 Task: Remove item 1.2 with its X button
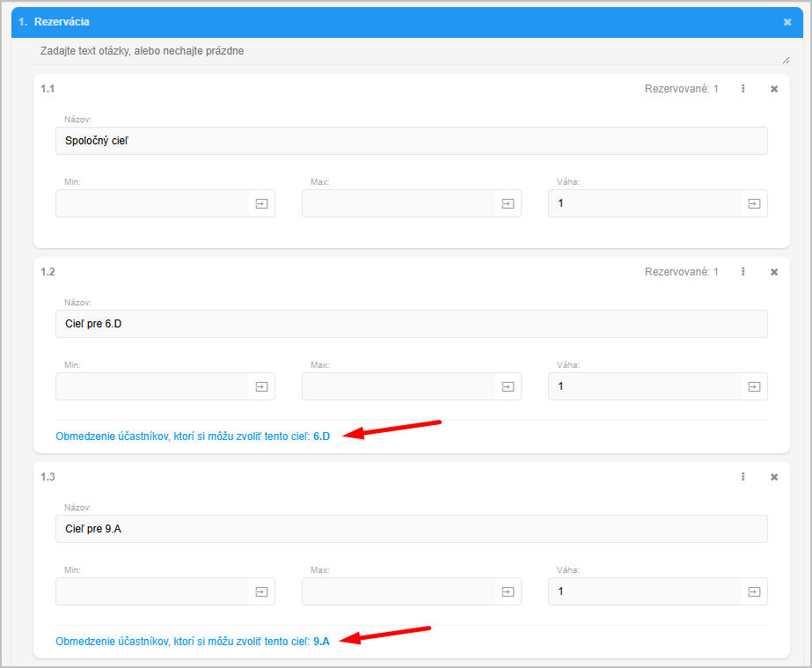point(774,272)
